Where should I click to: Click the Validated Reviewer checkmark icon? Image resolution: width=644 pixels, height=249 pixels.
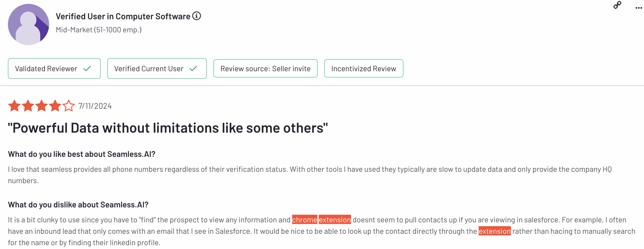click(x=87, y=69)
